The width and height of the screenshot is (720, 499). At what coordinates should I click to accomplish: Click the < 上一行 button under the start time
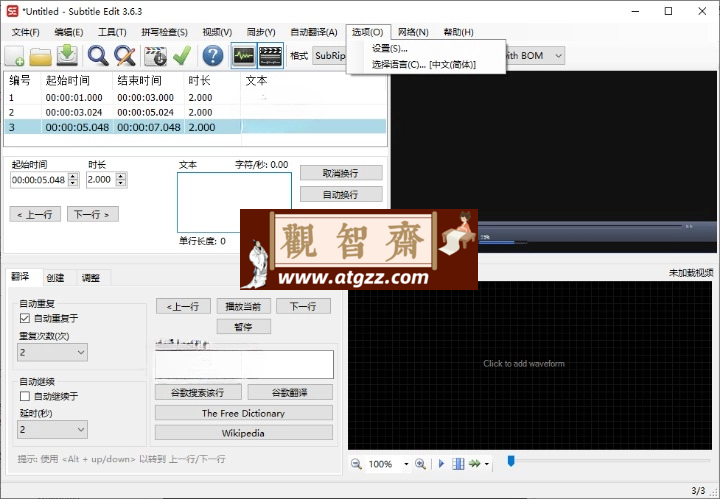35,214
